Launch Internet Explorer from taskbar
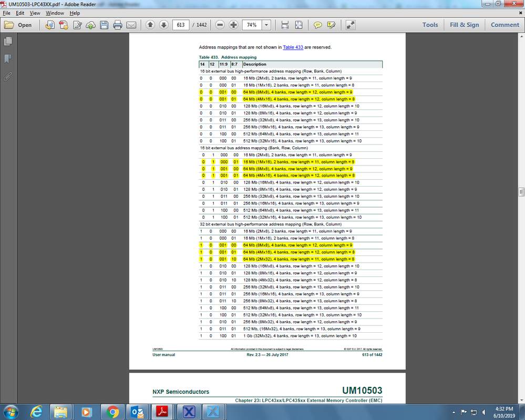The height and width of the screenshot is (420, 525). (x=36, y=412)
